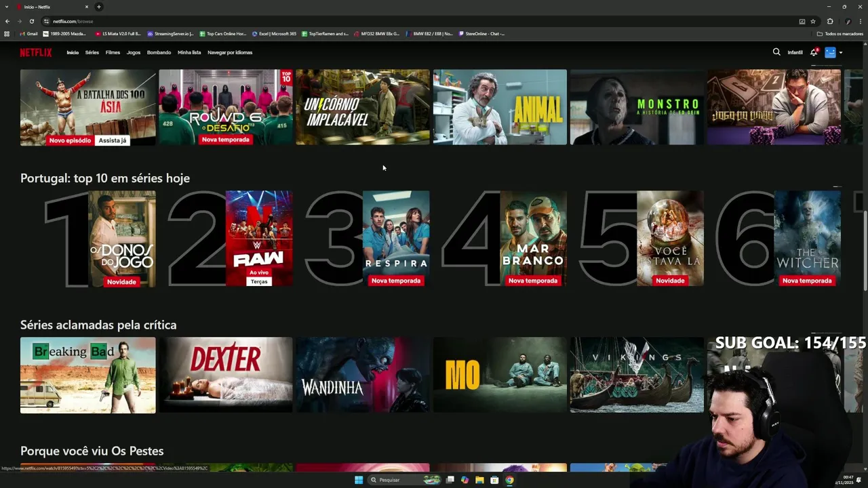Screen dimensions: 868x488
Task: Click the Assista já button
Action: pos(113,140)
